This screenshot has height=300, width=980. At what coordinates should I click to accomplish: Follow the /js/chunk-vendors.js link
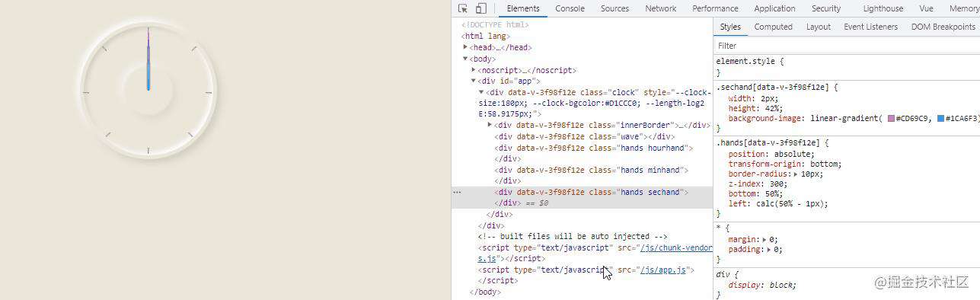point(676,248)
